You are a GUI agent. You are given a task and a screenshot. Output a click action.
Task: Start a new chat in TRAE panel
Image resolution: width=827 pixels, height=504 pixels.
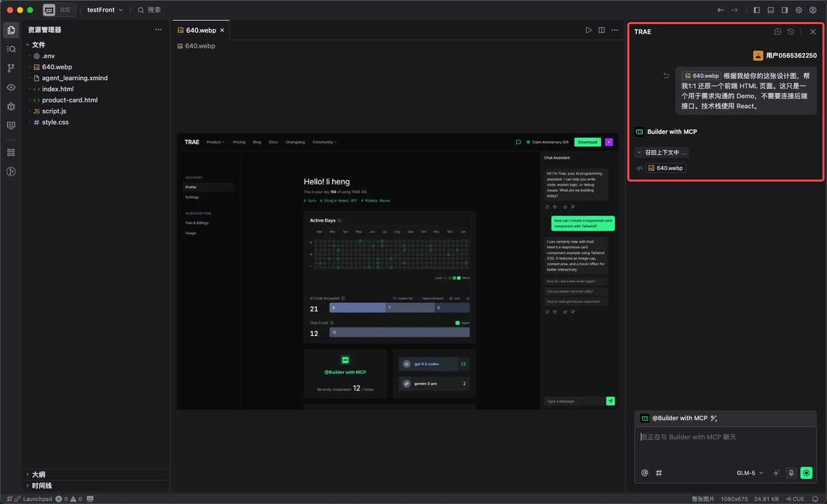pos(778,32)
